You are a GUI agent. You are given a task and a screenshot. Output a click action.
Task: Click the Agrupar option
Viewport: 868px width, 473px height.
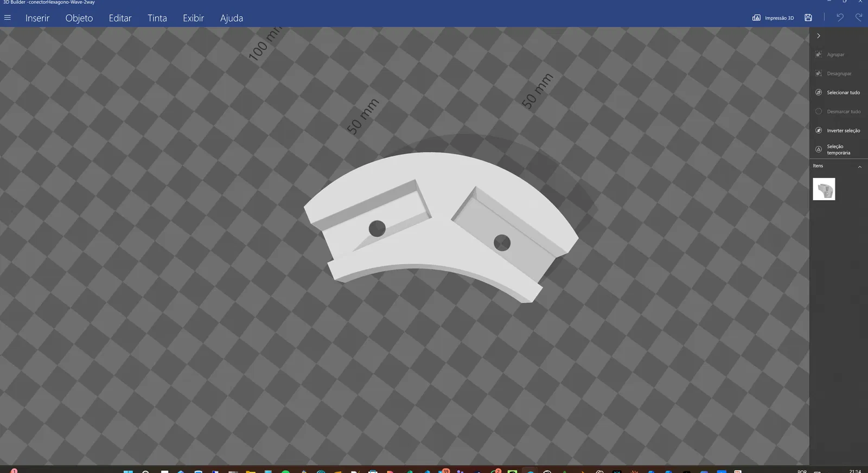click(830, 54)
